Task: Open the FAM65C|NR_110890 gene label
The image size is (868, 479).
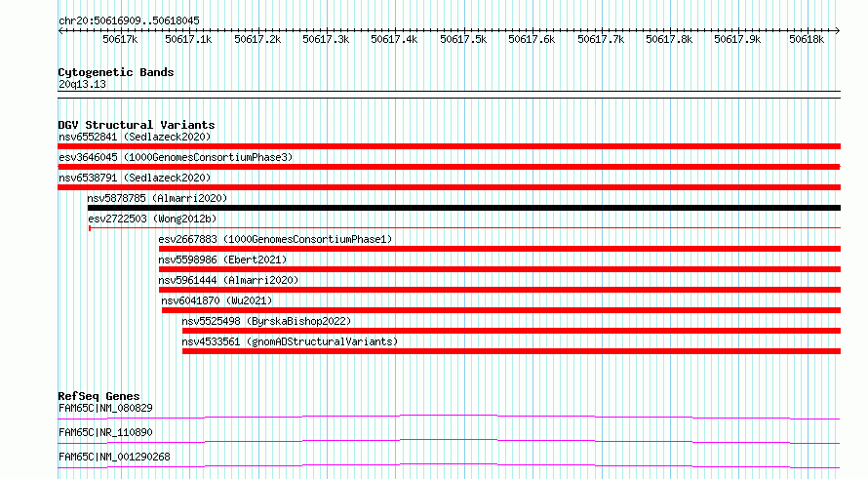Action: point(105,432)
